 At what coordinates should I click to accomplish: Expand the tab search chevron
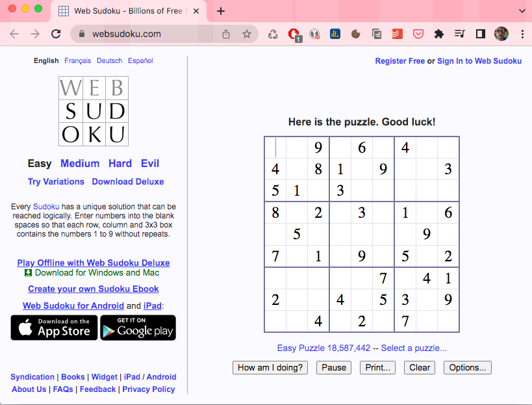click(x=522, y=11)
